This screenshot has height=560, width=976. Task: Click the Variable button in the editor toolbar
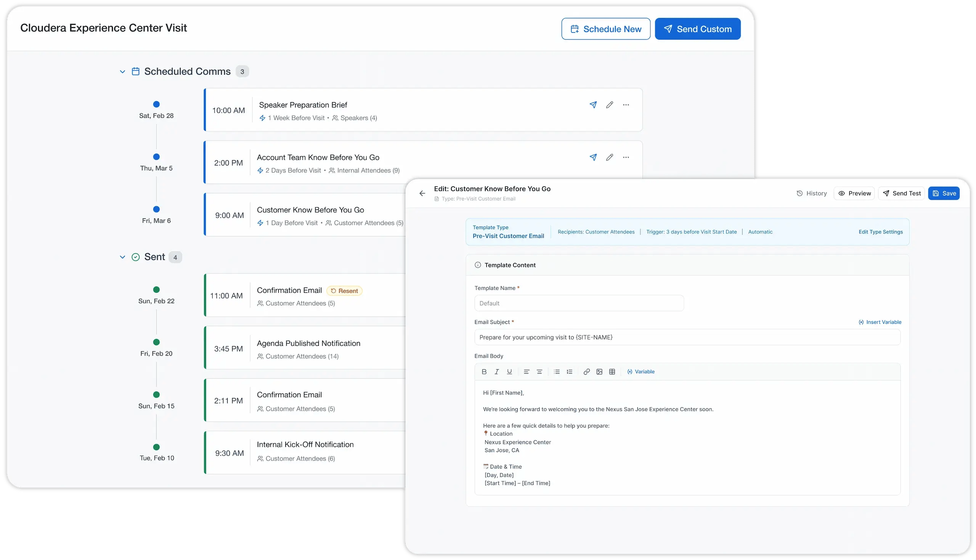click(640, 372)
